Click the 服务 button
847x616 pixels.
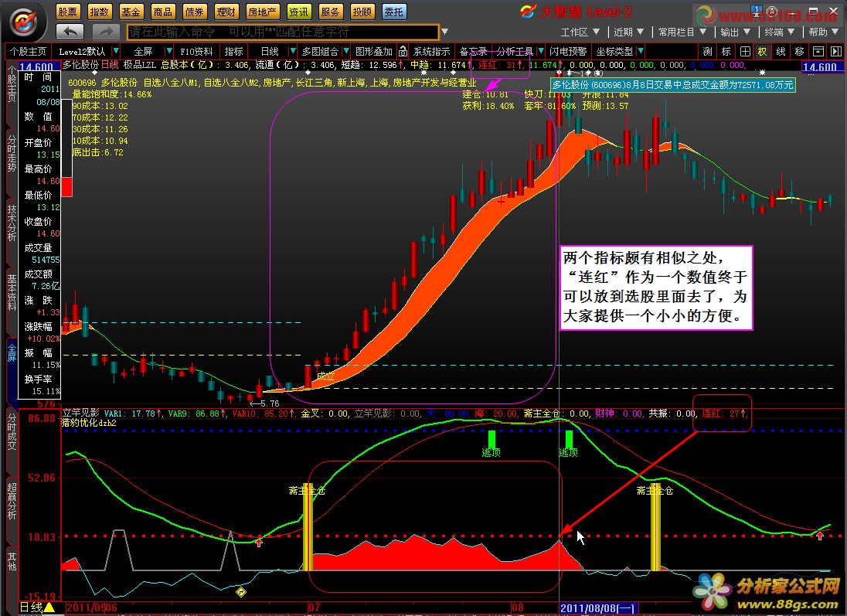[x=330, y=12]
